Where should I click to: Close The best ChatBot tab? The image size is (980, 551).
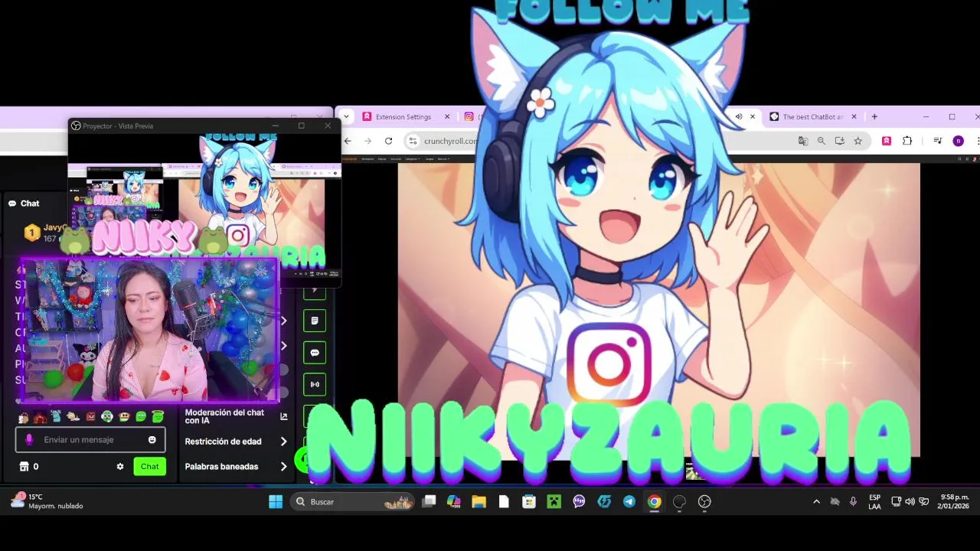[x=854, y=117]
